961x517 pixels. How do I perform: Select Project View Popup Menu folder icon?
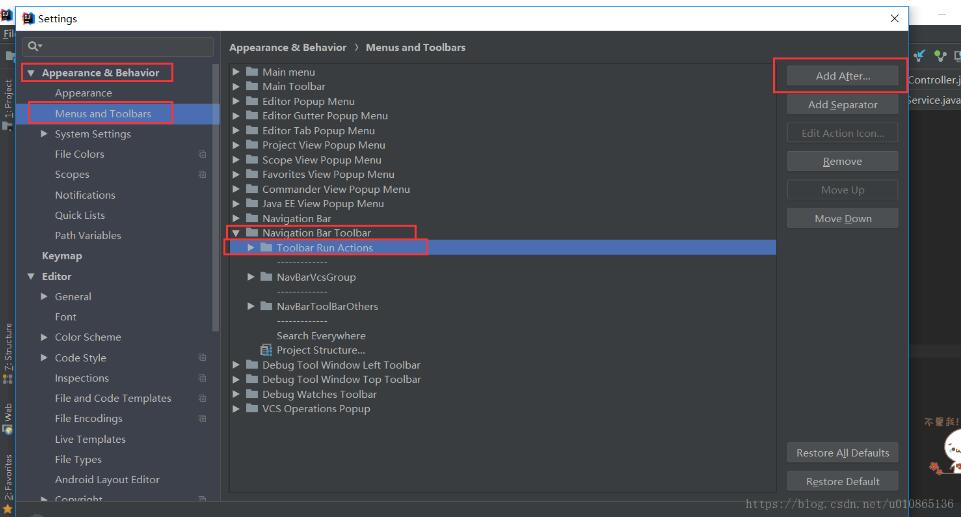coord(252,145)
